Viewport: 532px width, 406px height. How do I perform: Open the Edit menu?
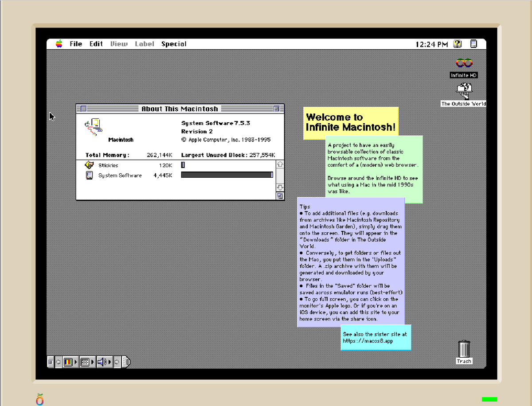[x=96, y=44]
